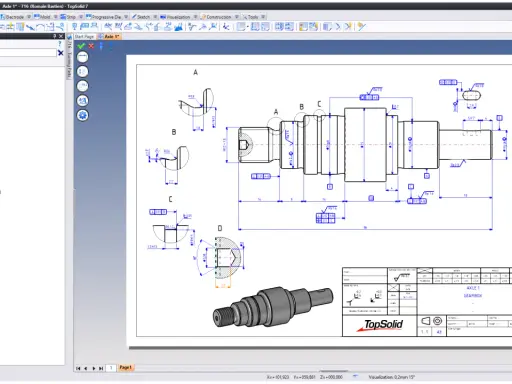
Task: Select the shaded 3D axle view
Action: [x=273, y=306]
